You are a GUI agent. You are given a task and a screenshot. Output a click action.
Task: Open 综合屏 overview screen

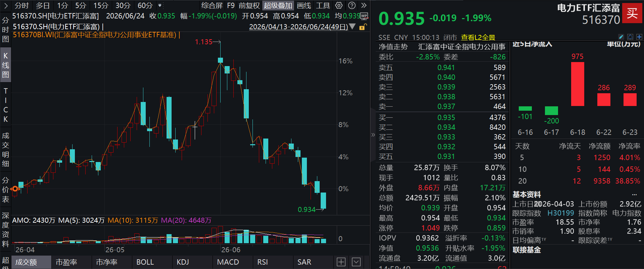point(212,6)
